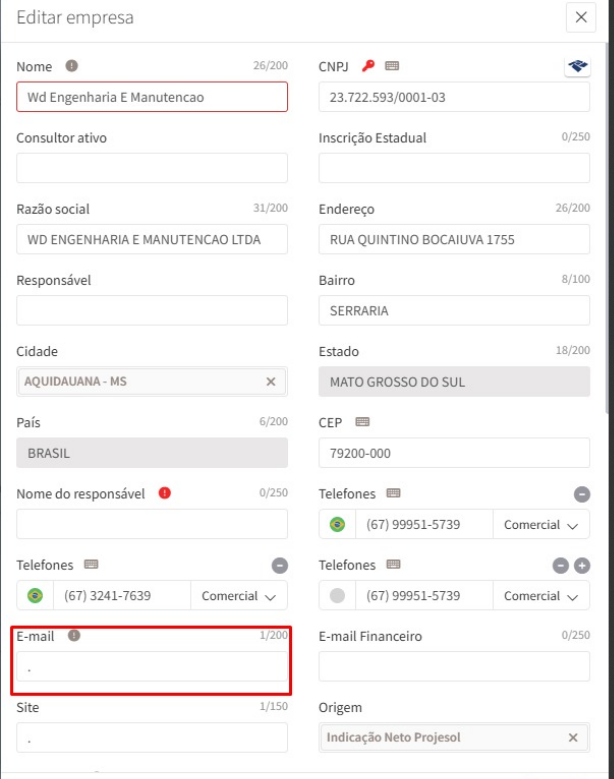Click the keyboard icon next to CEP
Image resolution: width=614 pixels, height=779 pixels.
point(362,423)
